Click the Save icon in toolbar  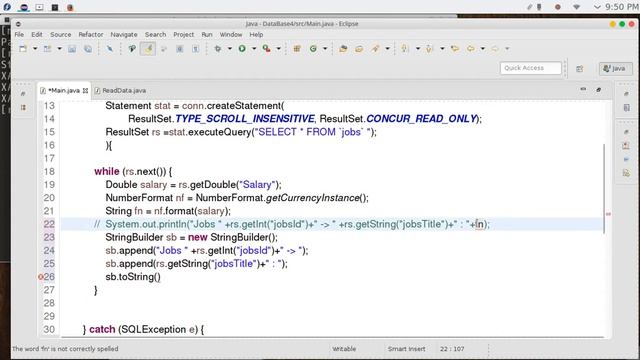coord(72,49)
